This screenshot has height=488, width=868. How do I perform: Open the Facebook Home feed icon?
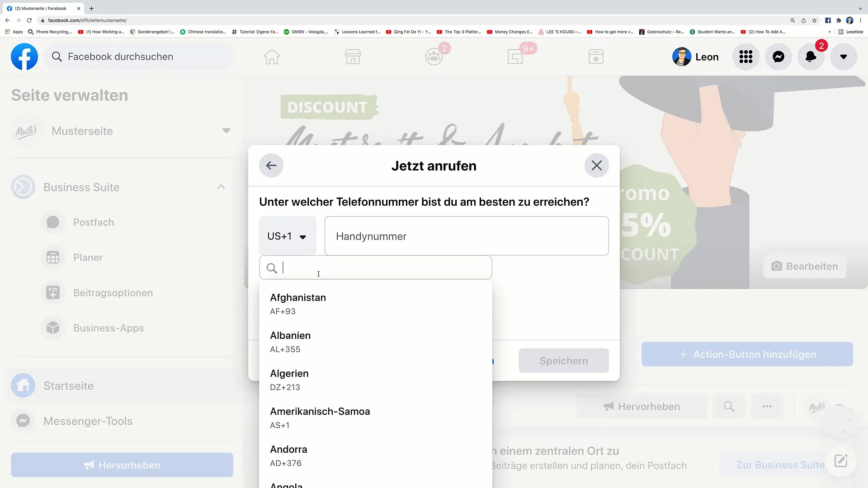point(272,56)
